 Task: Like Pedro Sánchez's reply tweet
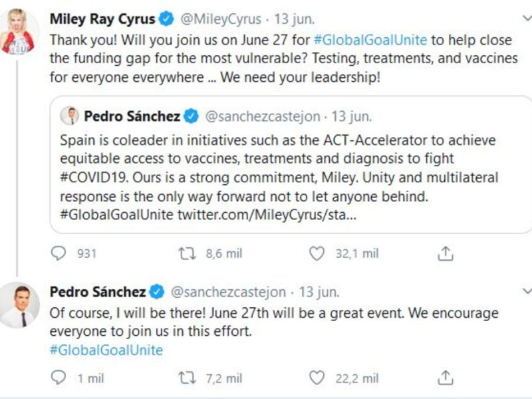tap(319, 378)
